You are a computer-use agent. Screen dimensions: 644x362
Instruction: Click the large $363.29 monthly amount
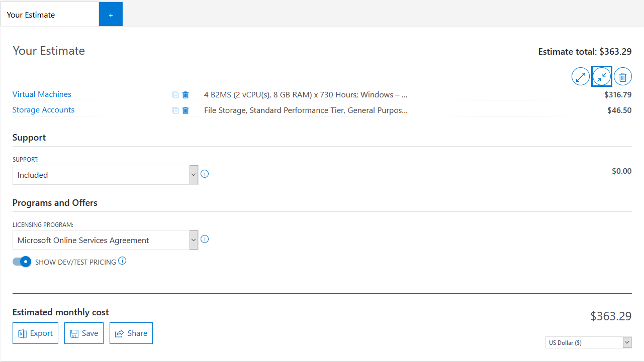coord(611,316)
